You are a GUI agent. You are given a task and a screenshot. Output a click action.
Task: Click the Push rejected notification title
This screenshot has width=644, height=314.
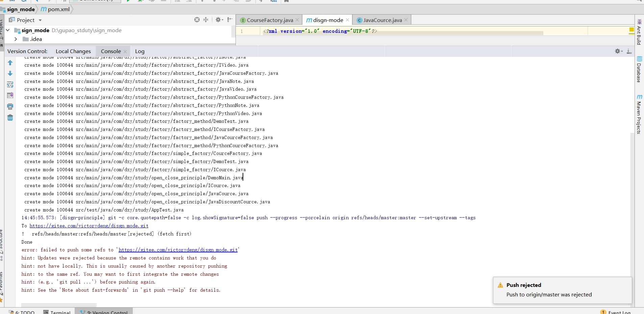tap(524, 285)
